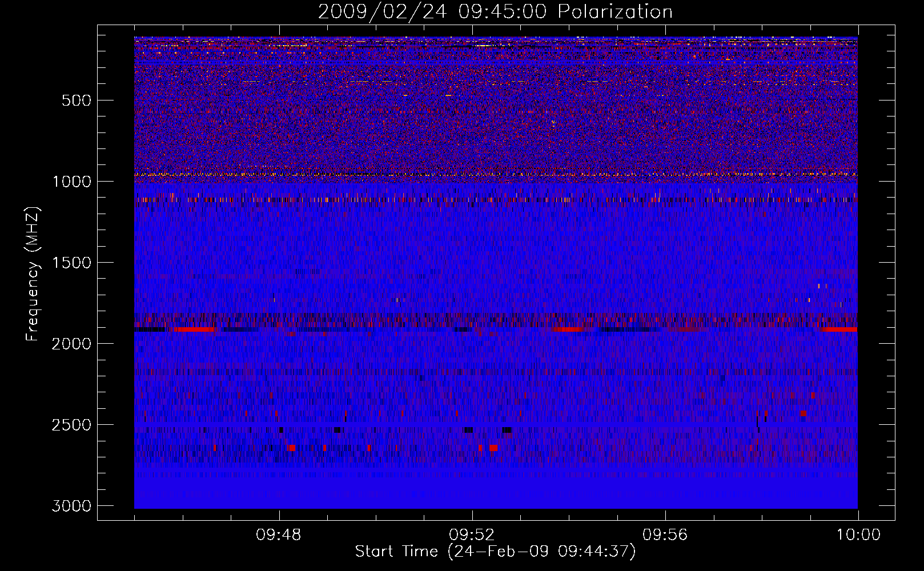This screenshot has width=924, height=571.
Task: Click the 1000 frequency tick label
Action: (71, 182)
